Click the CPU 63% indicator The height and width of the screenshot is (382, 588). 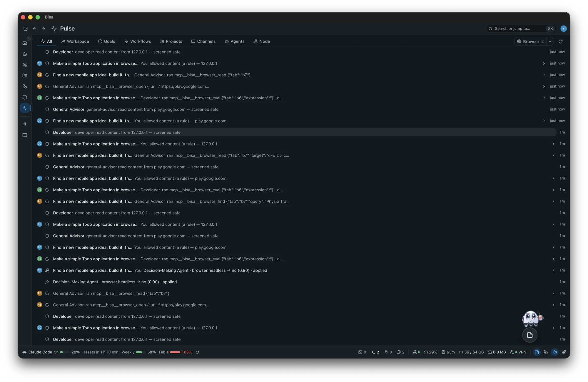[448, 352]
